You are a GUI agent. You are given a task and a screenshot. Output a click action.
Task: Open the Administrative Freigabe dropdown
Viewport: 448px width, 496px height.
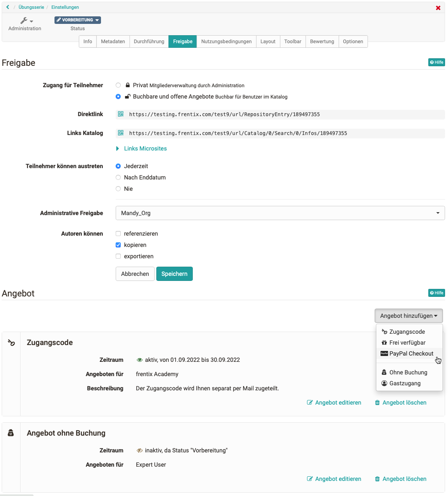pyautogui.click(x=280, y=213)
